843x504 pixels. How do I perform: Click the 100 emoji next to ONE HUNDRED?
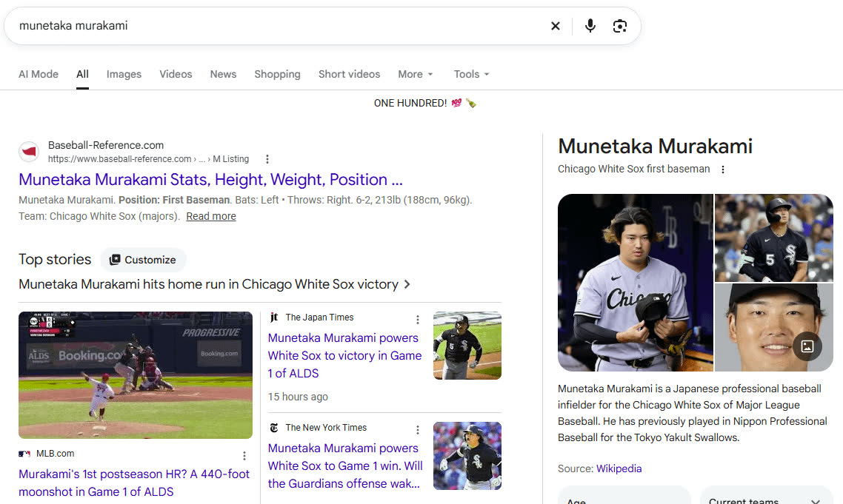point(456,103)
